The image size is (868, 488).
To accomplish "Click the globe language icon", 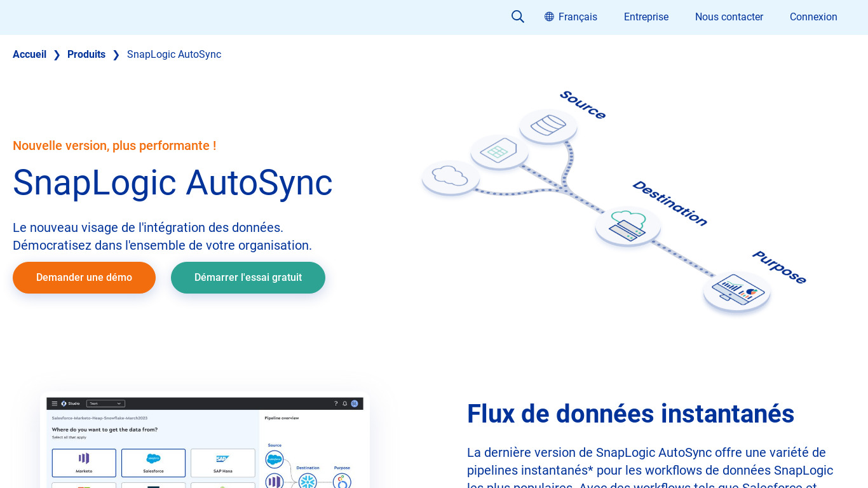I will click(x=549, y=17).
